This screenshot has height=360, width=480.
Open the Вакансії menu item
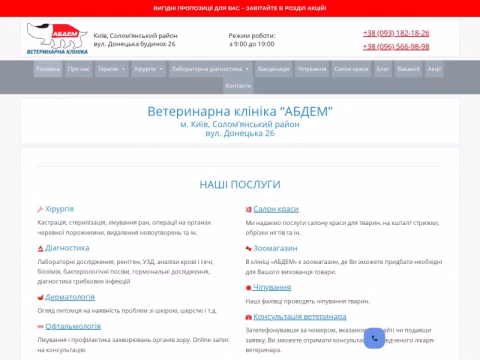(408, 69)
